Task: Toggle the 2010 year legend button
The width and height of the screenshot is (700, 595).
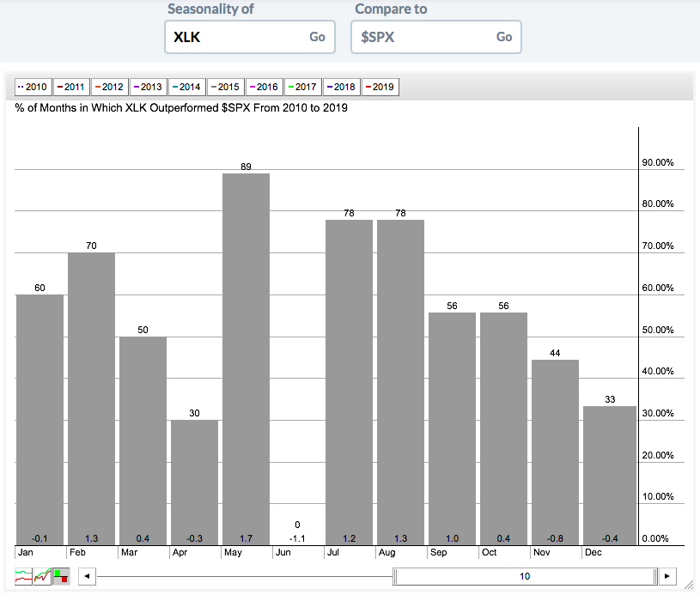Action: (32, 87)
